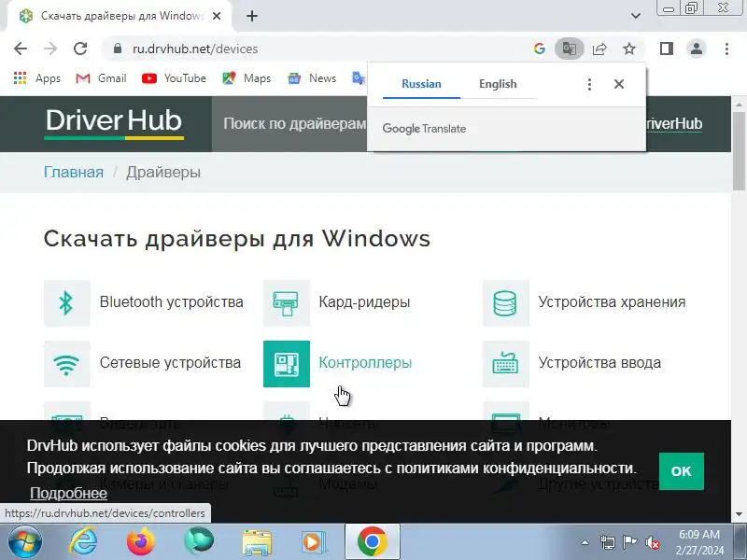This screenshot has width=747, height=560.
Task: Open the YouTube bookmark
Action: pyautogui.click(x=174, y=78)
